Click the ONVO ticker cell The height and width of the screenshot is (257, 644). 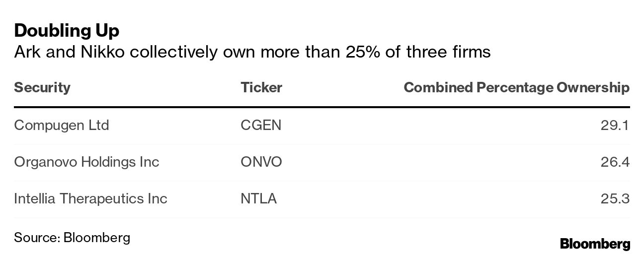261,162
